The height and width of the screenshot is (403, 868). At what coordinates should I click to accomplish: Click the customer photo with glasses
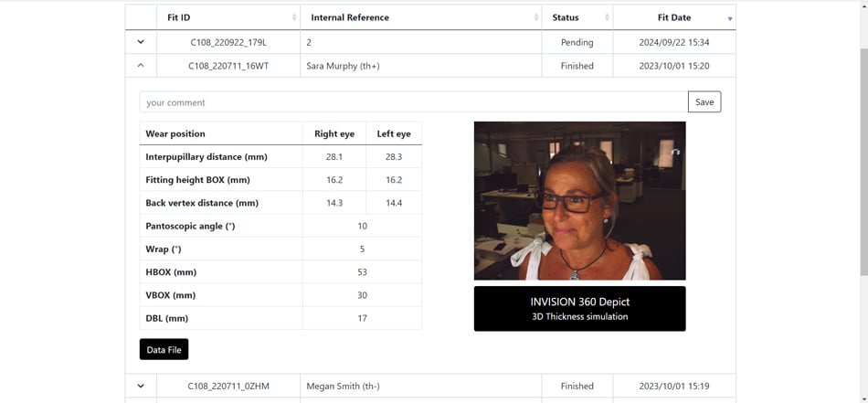pos(579,200)
